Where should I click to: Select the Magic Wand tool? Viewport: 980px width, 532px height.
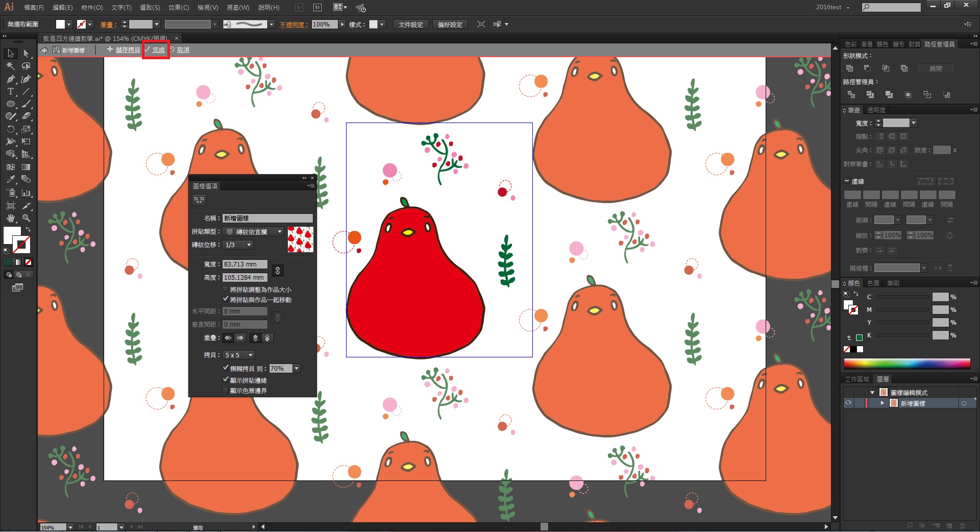pyautogui.click(x=10, y=66)
